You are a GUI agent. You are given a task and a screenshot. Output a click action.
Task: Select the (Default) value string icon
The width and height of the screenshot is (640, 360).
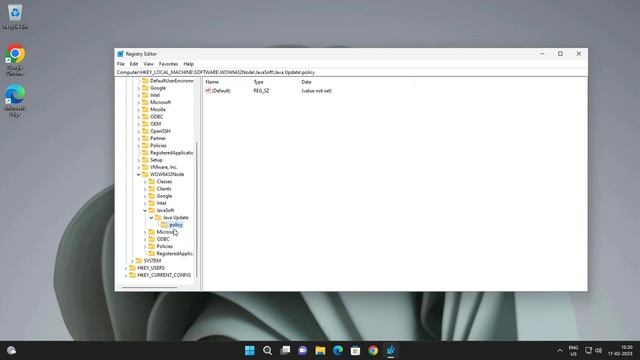[208, 91]
